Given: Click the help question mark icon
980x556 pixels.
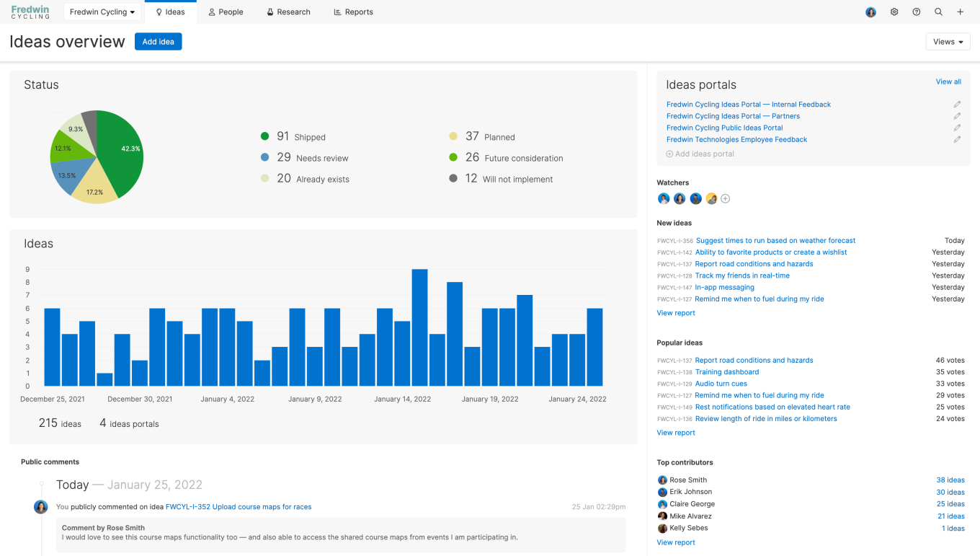Looking at the screenshot, I should (916, 12).
